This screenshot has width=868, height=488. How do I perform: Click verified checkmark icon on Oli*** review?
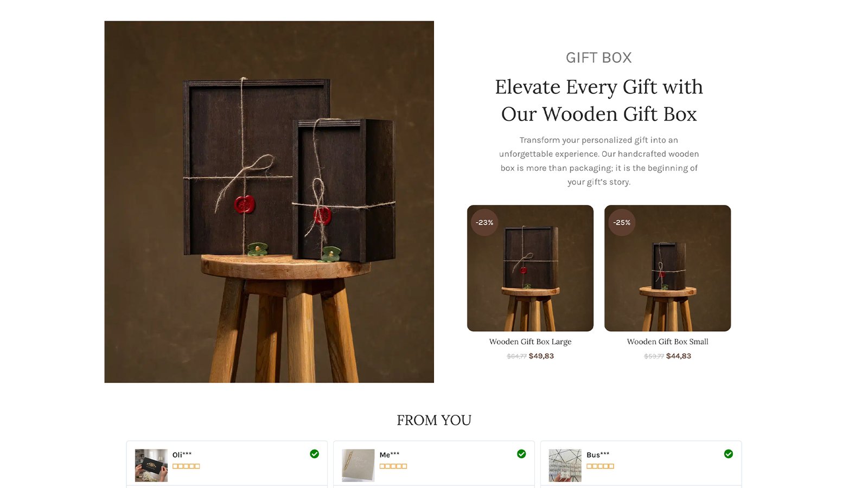point(314,454)
